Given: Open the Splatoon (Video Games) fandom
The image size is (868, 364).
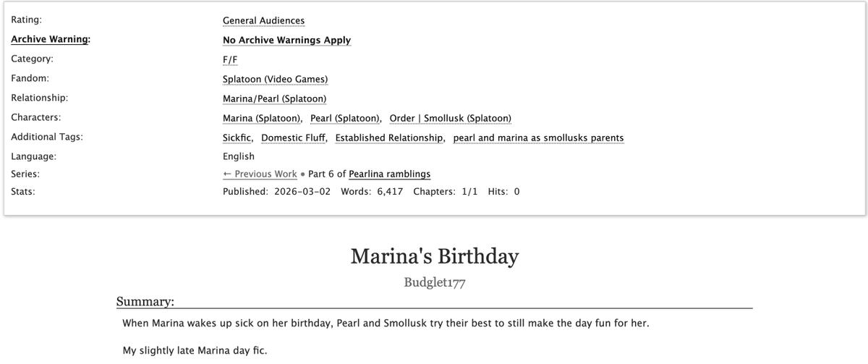Looking at the screenshot, I should click(x=275, y=79).
